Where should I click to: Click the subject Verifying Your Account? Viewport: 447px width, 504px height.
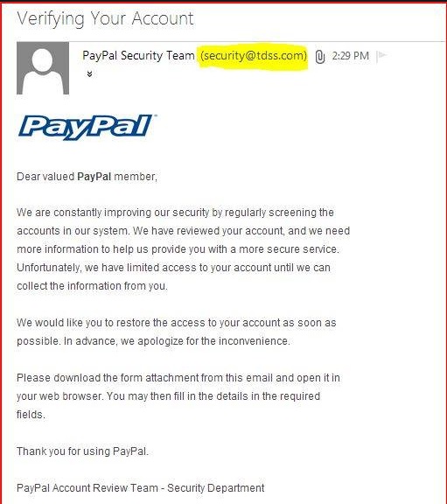pyautogui.click(x=105, y=18)
